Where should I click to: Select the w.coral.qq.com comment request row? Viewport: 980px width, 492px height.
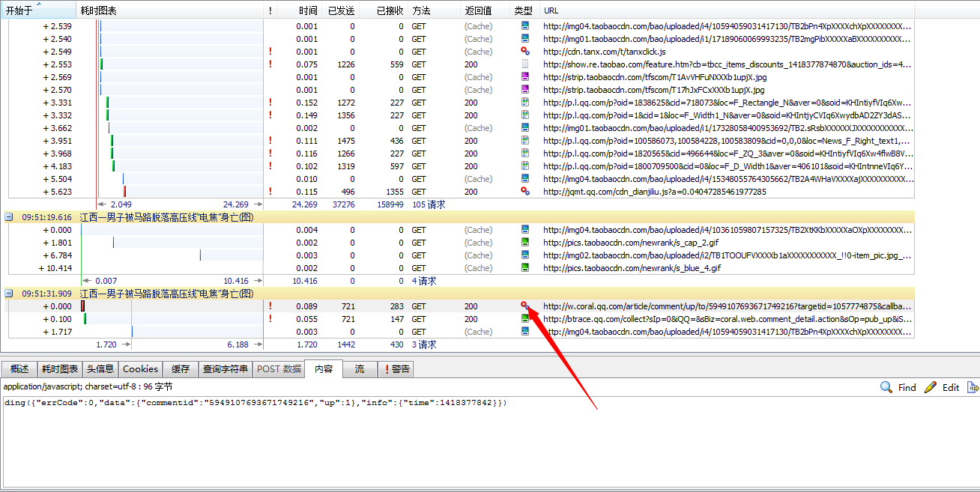tap(674, 306)
